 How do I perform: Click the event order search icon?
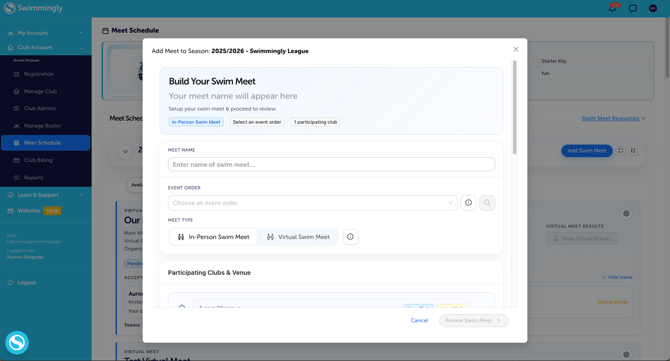pos(487,203)
